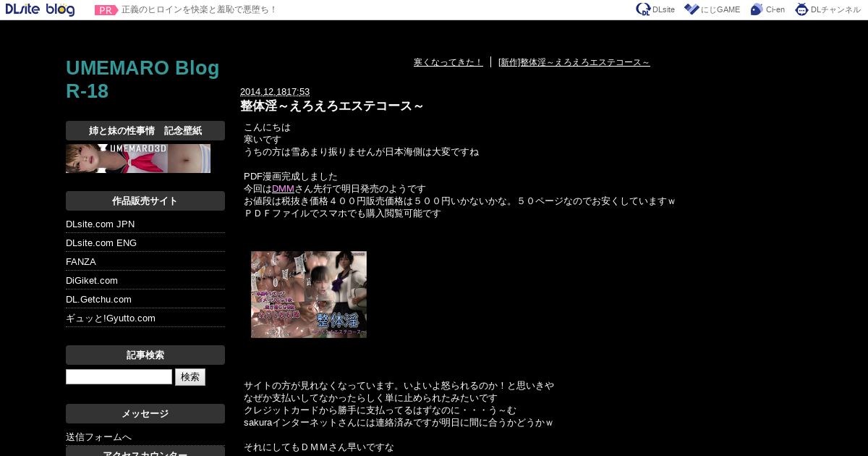Open DLsite.com ENG link
868x456 pixels.
[x=101, y=243]
